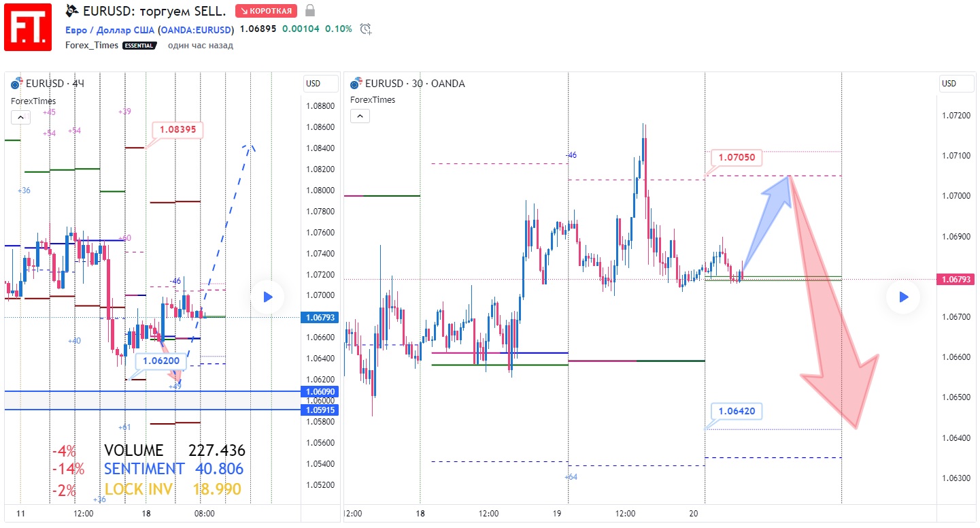Click the 1.06200 blue price label

160,361
